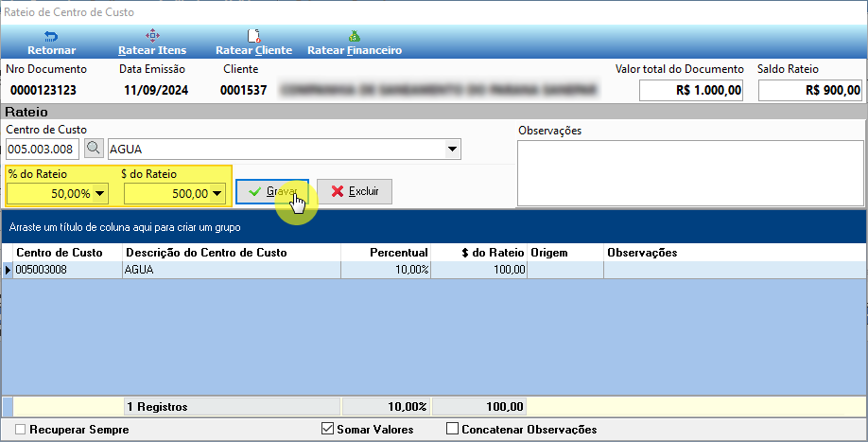Click the row indicator arrow of row 005003008
The image size is (868, 442).
click(8, 270)
